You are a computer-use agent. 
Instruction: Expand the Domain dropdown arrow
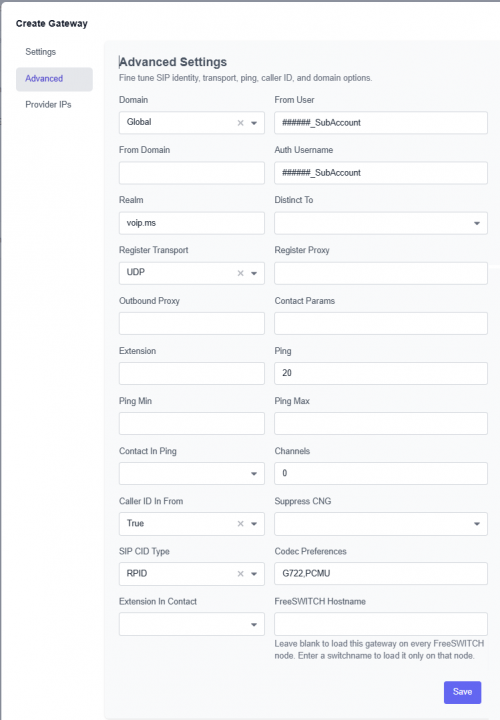(x=254, y=123)
